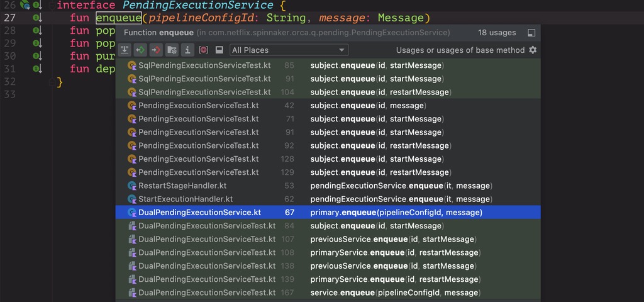644x302 pixels.
Task: Open usages in Find tool window
Action: coord(531,33)
